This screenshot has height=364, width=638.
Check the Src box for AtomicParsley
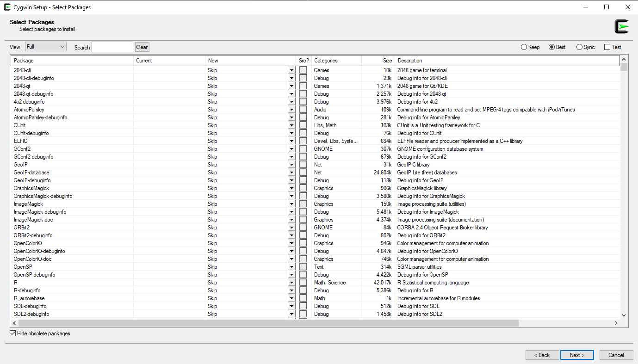pyautogui.click(x=303, y=110)
